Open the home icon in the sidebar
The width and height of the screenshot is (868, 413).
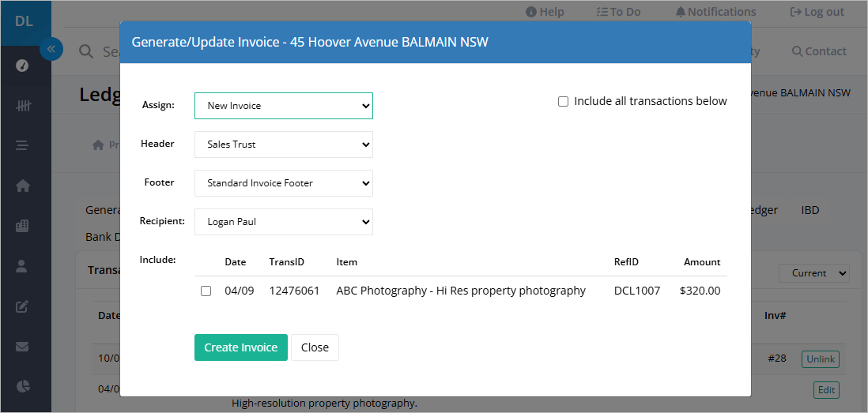tap(22, 186)
